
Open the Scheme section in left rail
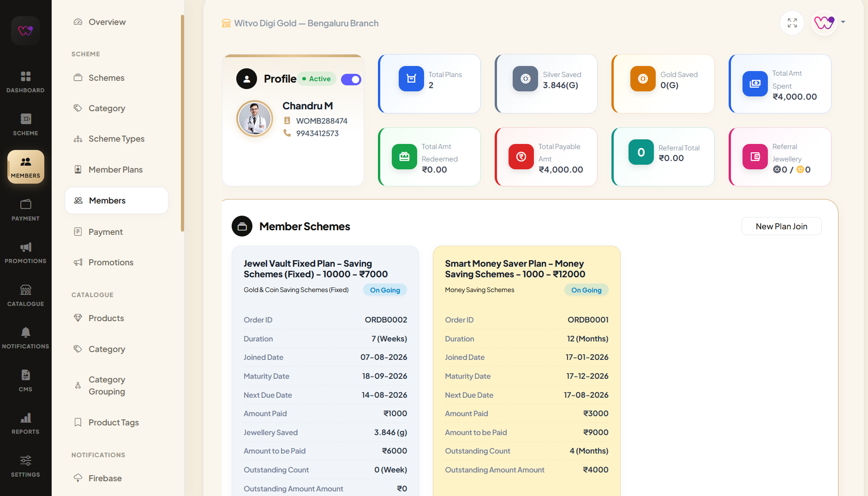click(25, 125)
